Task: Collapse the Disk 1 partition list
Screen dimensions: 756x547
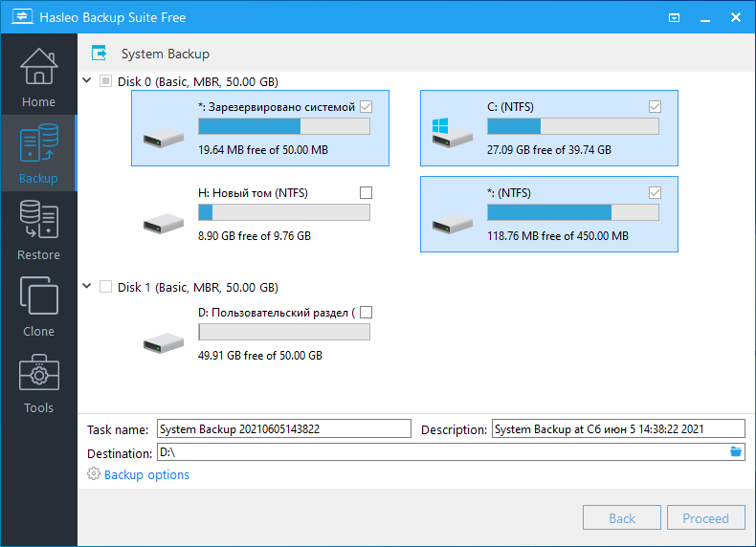Action: (x=87, y=286)
